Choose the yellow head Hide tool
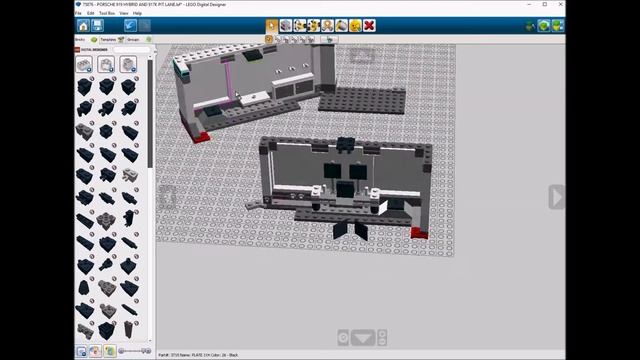Viewport: 640px width, 360px height. coord(355,26)
